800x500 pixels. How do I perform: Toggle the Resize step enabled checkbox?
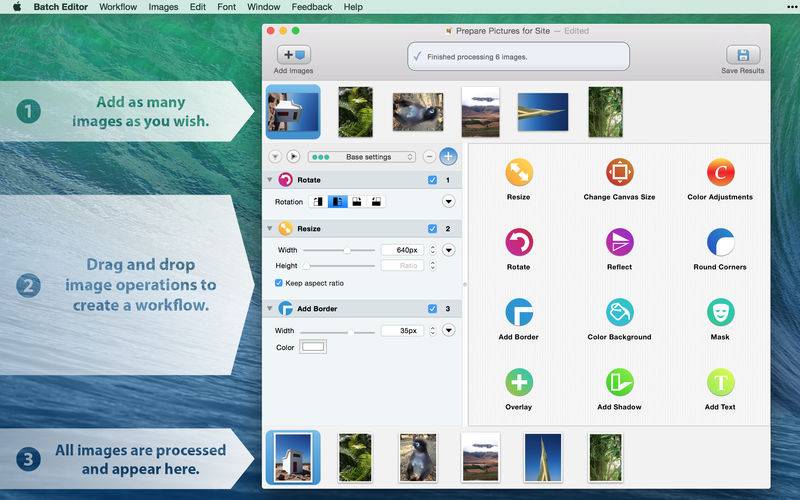[432, 229]
